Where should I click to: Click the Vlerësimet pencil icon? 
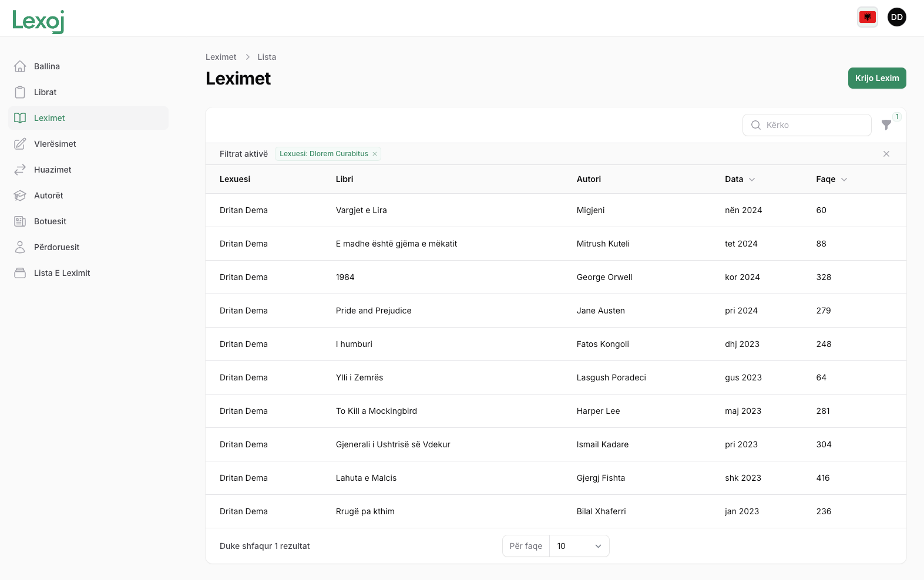[20, 144]
